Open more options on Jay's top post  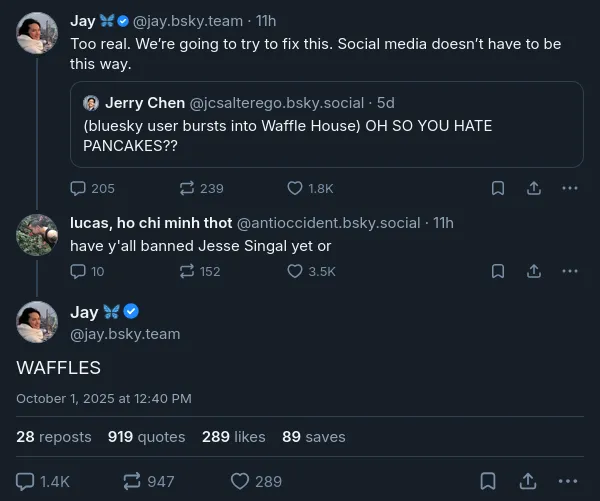pyautogui.click(x=570, y=188)
